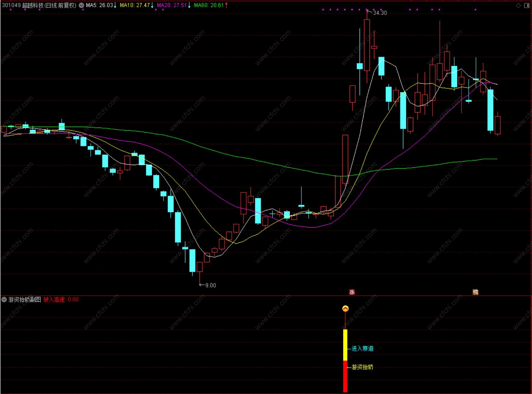Click the 进入赛道 signal label
This screenshot has height=394, width=532.
pos(363,349)
